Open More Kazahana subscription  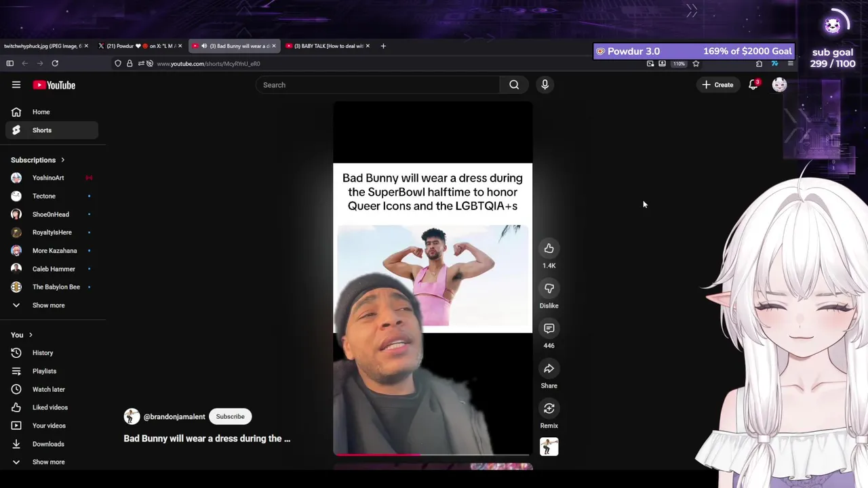click(x=52, y=251)
